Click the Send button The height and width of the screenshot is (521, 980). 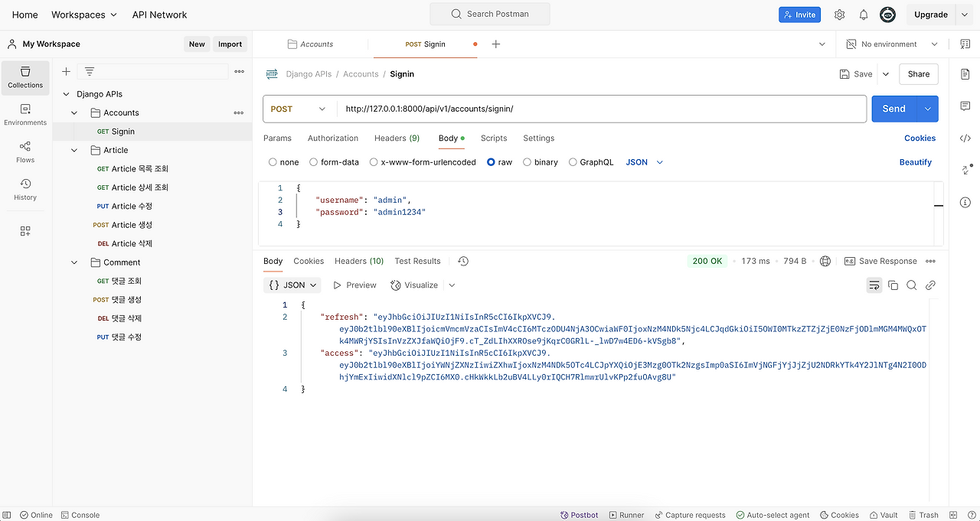point(894,109)
